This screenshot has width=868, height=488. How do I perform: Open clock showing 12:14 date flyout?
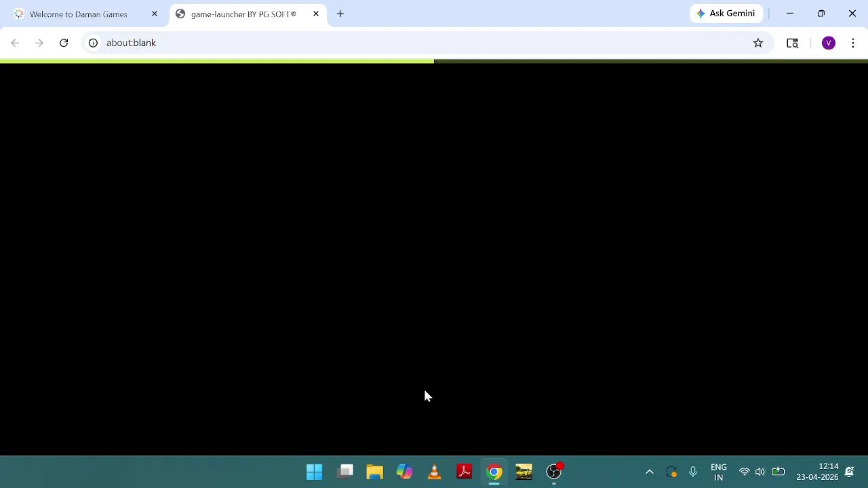point(817,472)
